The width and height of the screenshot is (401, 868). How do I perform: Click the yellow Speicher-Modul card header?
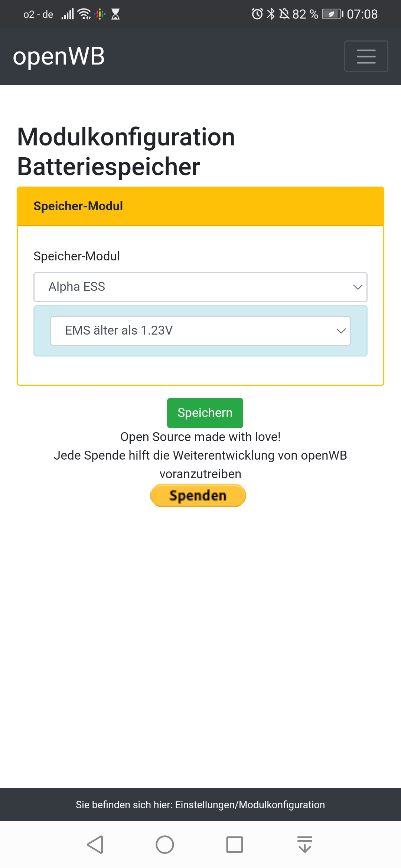click(200, 206)
